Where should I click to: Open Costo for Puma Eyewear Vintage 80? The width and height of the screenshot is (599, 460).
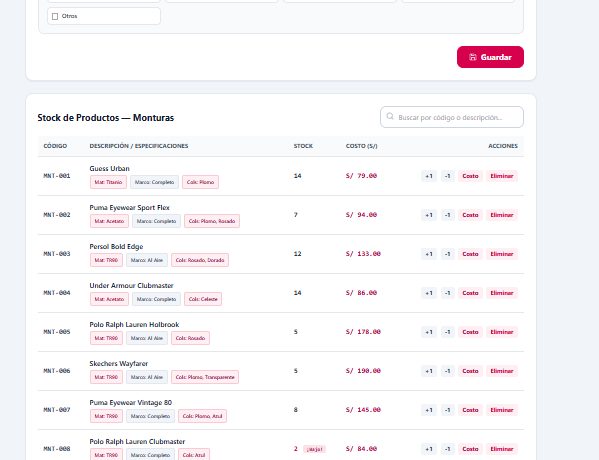(x=470, y=410)
